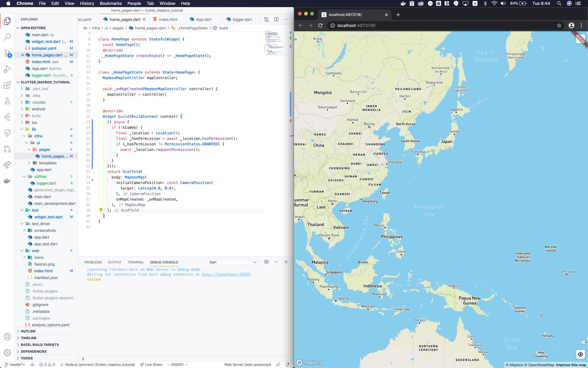
Task: Open the Flutter sidebar view
Action: (x=7, y=117)
